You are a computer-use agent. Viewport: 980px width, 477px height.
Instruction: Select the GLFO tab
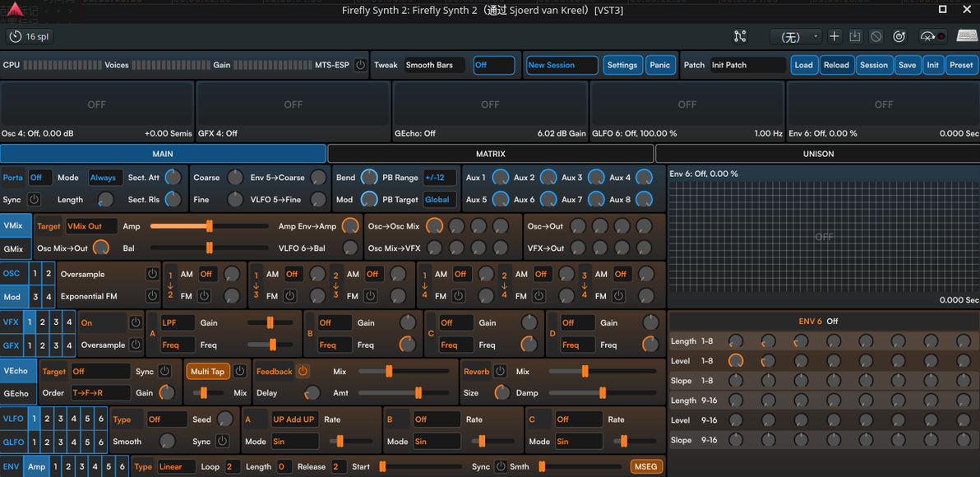14,442
